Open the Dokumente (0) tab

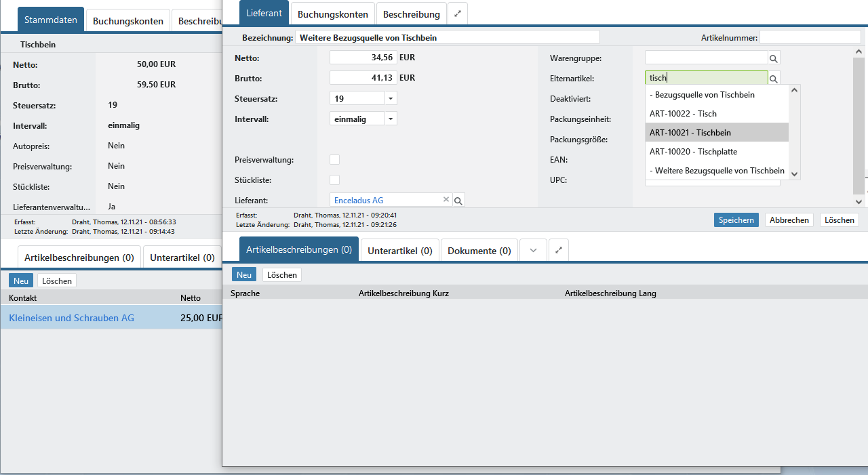coord(479,251)
